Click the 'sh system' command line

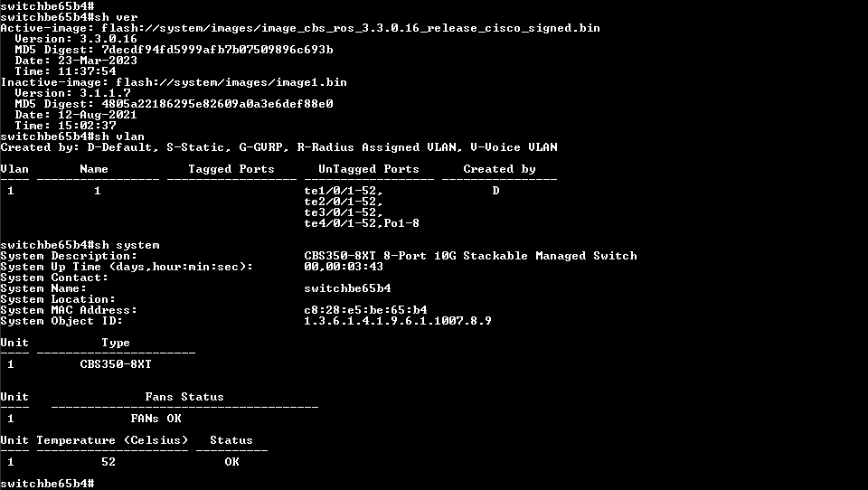80,245
